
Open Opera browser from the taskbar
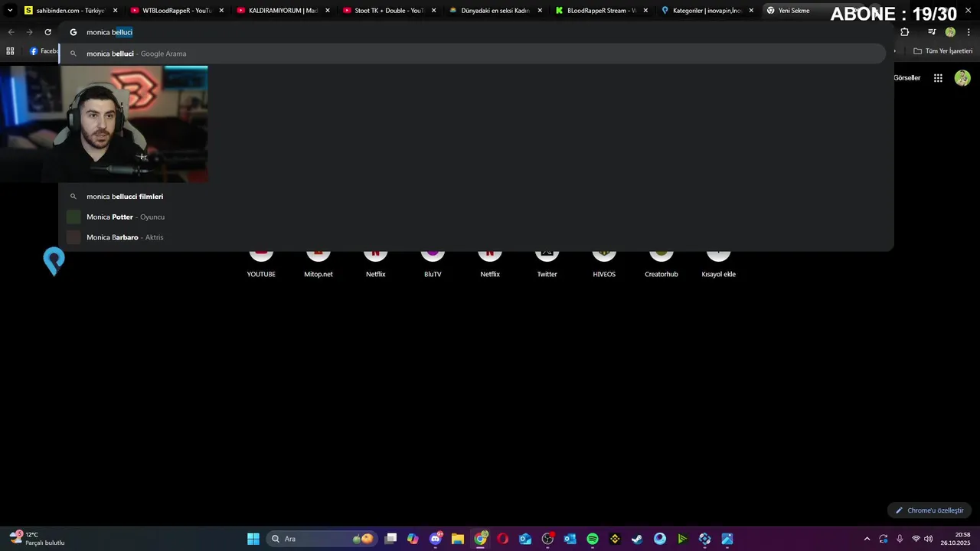[503, 539]
